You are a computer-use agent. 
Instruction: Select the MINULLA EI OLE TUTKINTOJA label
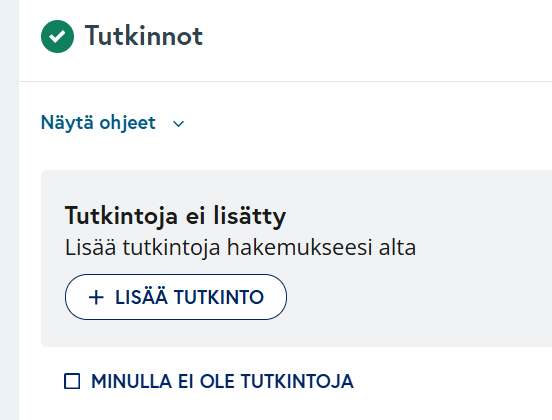[222, 381]
